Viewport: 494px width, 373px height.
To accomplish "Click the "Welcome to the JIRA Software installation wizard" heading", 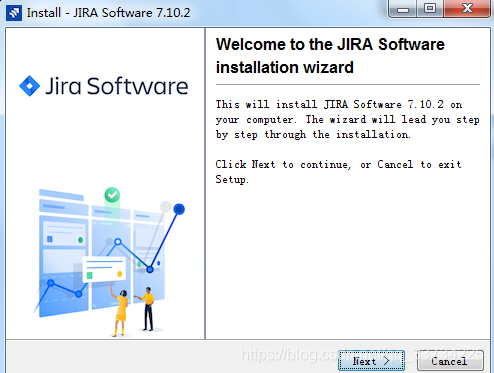I will (330, 56).
